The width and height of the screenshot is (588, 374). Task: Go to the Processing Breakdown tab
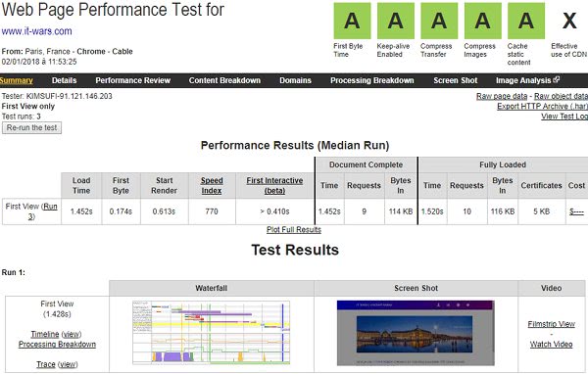372,80
